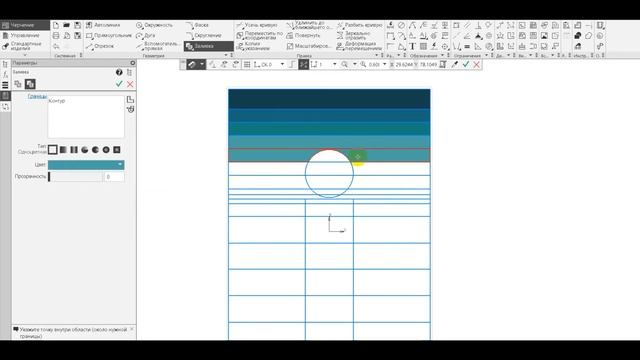Viewport: 640px width, 360px height.
Task: Expand the Геометрия panel group arrow
Action: click(x=227, y=55)
